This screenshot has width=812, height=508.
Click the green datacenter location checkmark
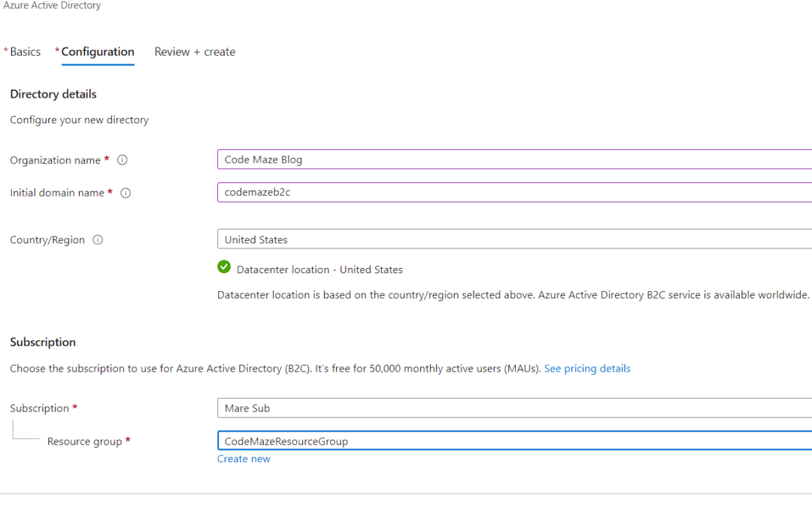pyautogui.click(x=224, y=267)
